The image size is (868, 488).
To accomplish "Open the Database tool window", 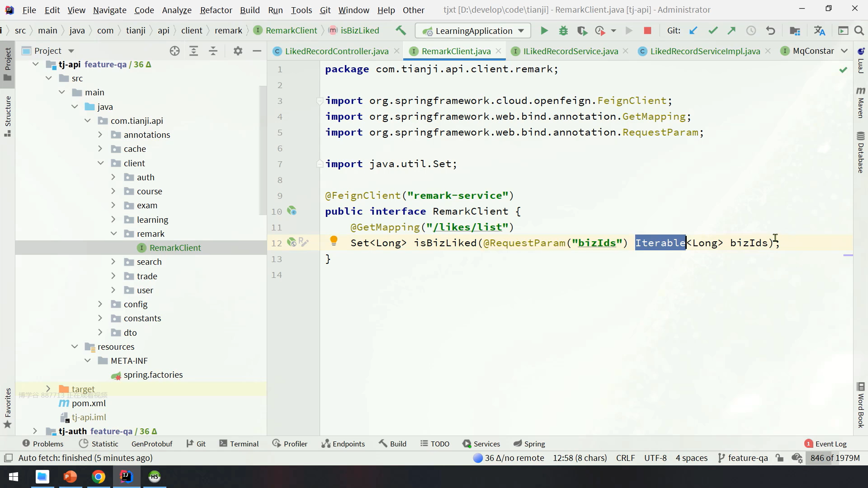I will pyautogui.click(x=861, y=152).
